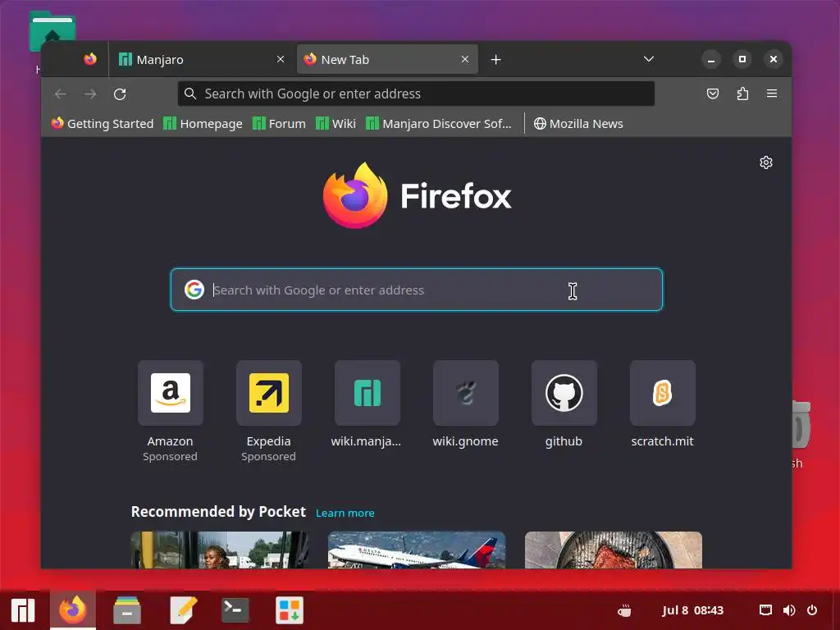
Task: Launch the terminal from taskbar
Action: coord(235,610)
